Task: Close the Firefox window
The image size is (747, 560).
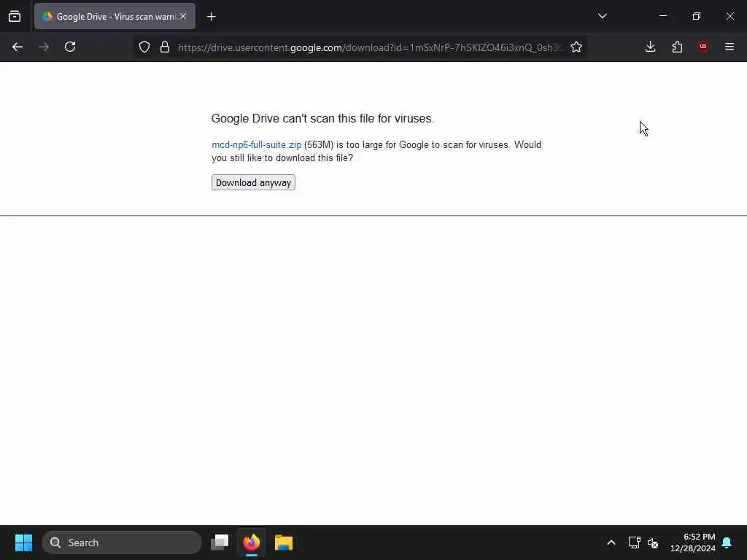Action: coord(729,16)
